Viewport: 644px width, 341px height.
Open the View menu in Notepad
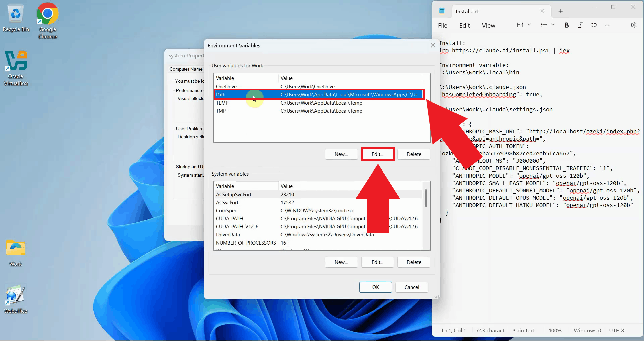pyautogui.click(x=488, y=26)
